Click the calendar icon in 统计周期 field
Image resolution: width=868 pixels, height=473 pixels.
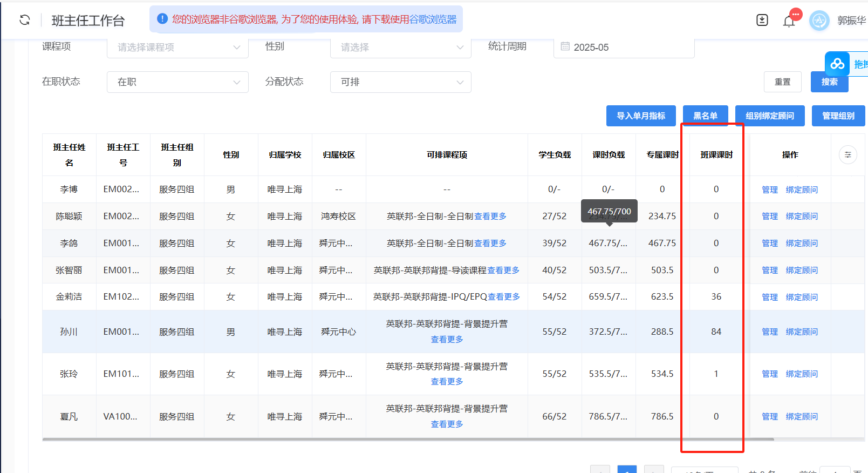tap(565, 47)
